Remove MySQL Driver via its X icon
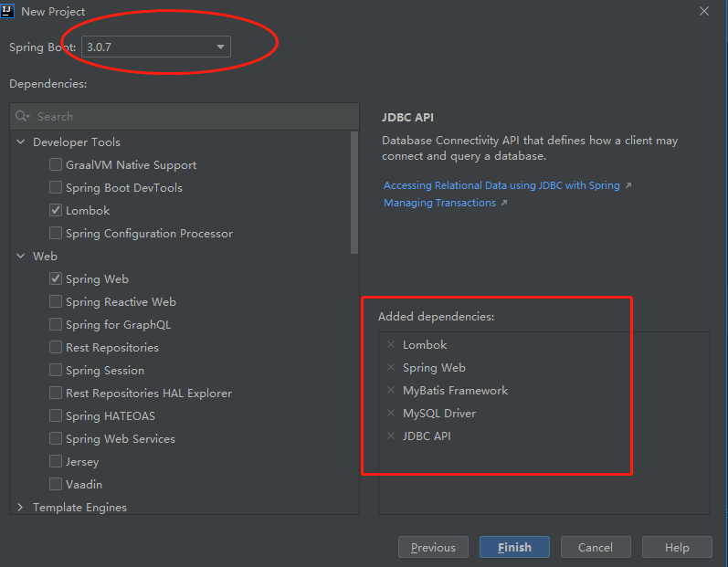The width and height of the screenshot is (728, 567). point(391,414)
